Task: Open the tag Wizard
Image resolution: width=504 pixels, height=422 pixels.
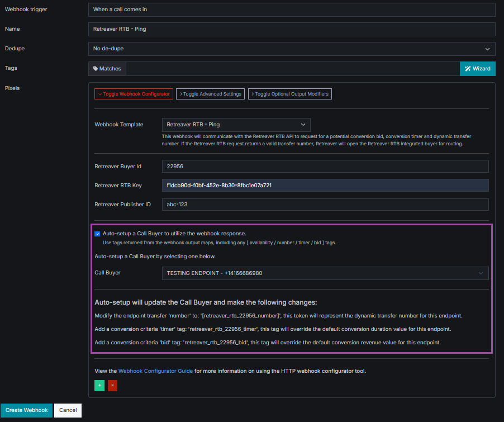Action: click(x=477, y=69)
